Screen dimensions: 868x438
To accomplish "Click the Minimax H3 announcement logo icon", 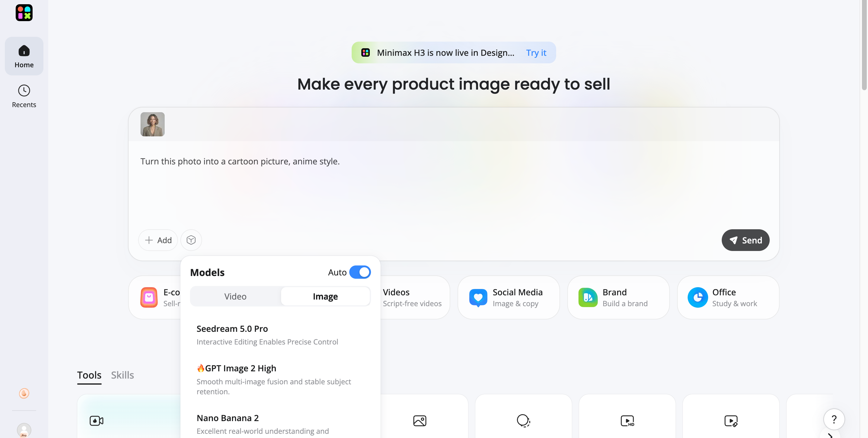I will pyautogui.click(x=365, y=52).
